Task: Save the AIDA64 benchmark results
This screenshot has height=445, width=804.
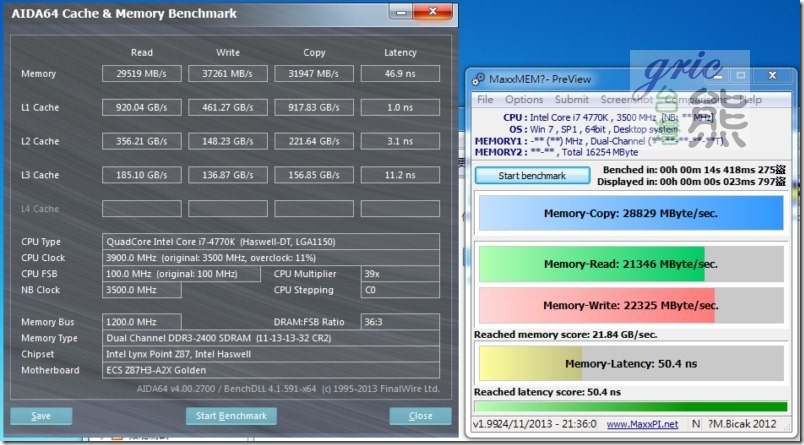Action: pyautogui.click(x=41, y=416)
